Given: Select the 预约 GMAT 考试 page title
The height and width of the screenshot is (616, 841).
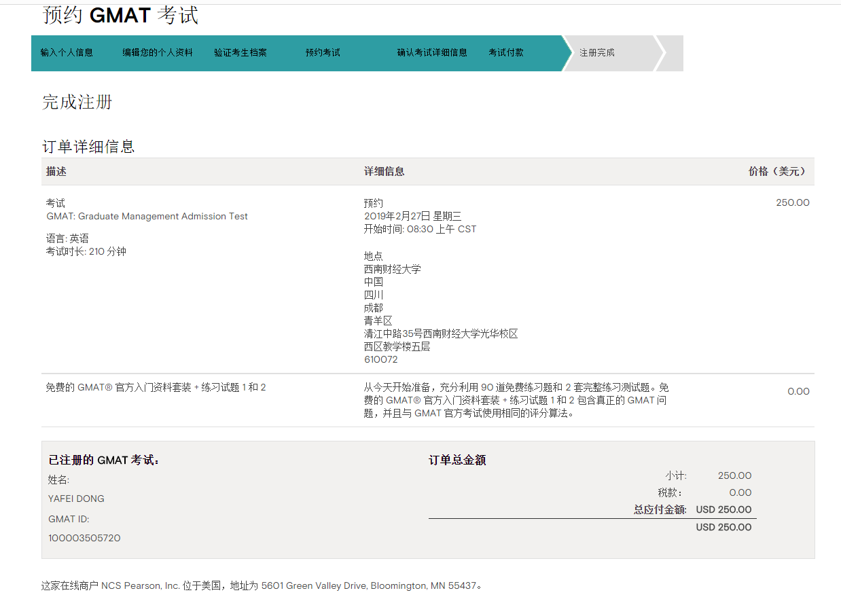Looking at the screenshot, I should pos(120,15).
